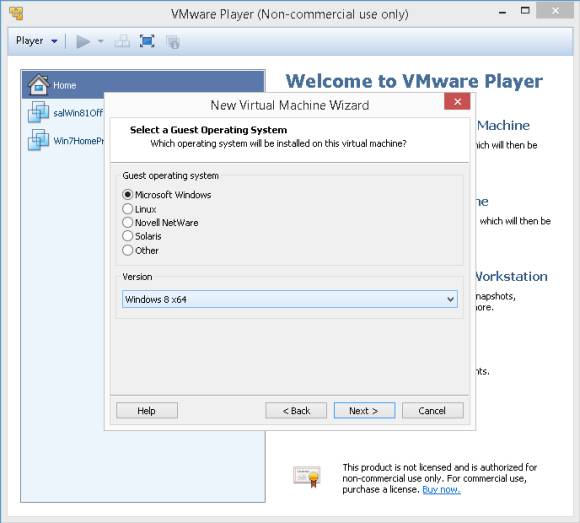Screen dimensions: 580x523
Task: Choose Linux as guest OS
Action: coord(139,209)
